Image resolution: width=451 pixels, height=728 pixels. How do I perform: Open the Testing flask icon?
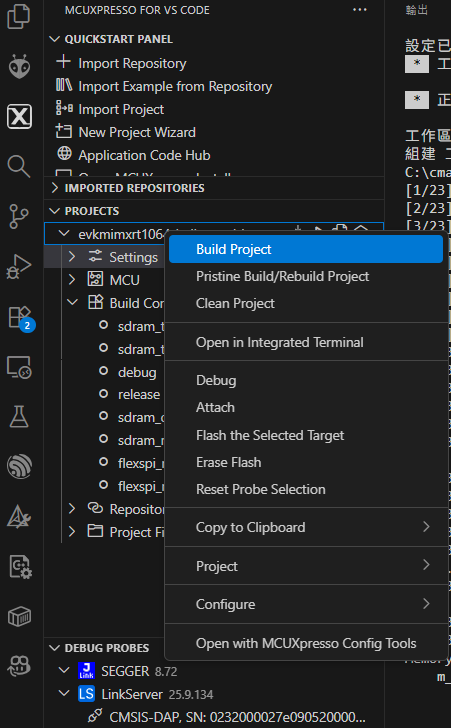pos(19,416)
